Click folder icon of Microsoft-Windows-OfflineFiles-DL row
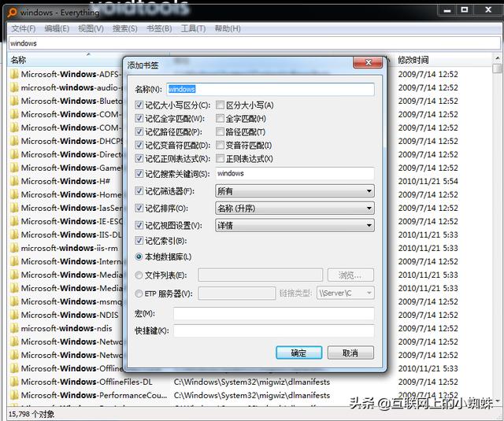 point(14,382)
